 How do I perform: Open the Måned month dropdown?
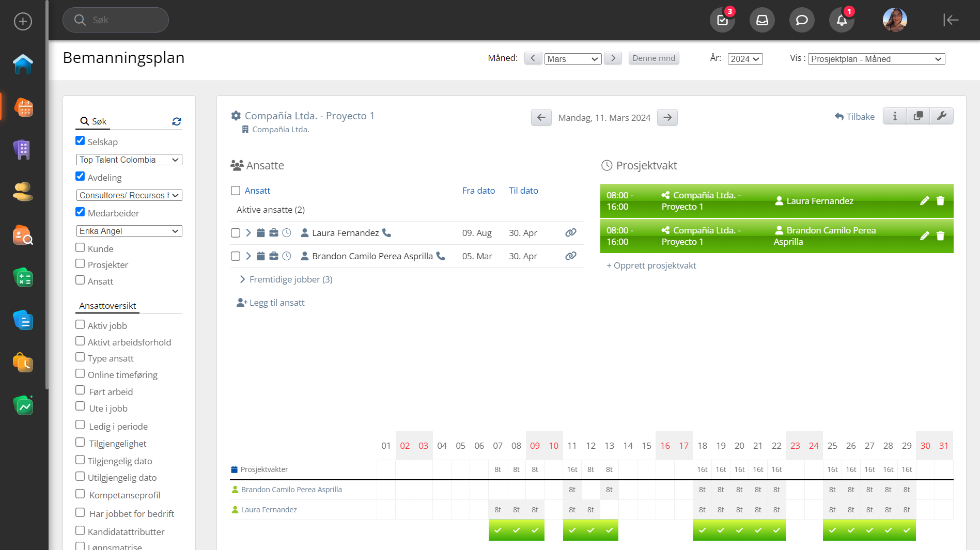click(x=572, y=59)
